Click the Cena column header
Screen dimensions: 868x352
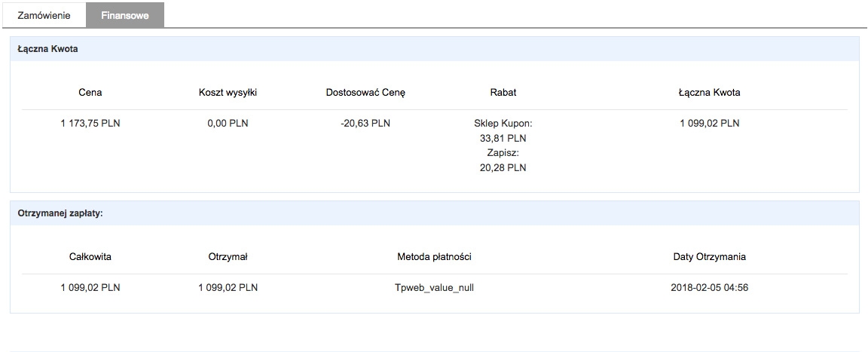pyautogui.click(x=90, y=93)
